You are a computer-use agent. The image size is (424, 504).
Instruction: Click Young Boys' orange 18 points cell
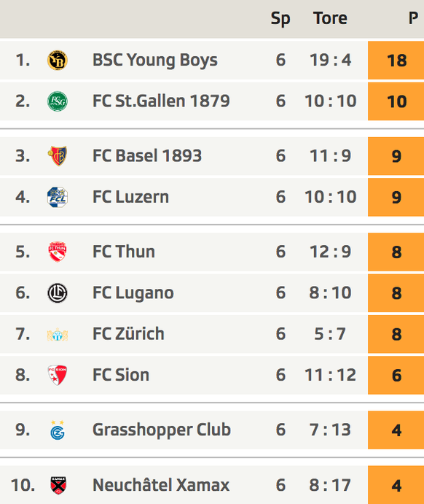tap(396, 60)
